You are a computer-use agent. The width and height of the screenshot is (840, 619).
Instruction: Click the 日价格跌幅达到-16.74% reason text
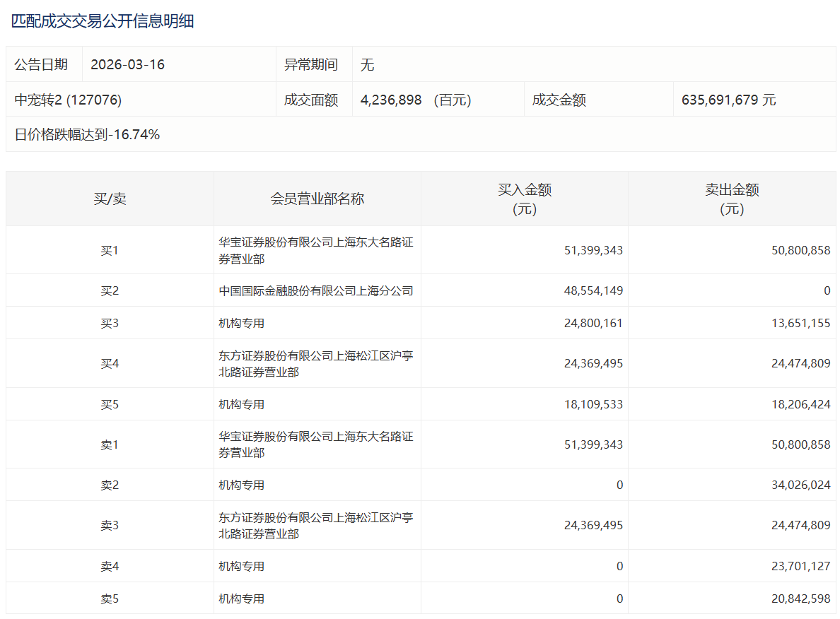pos(87,134)
